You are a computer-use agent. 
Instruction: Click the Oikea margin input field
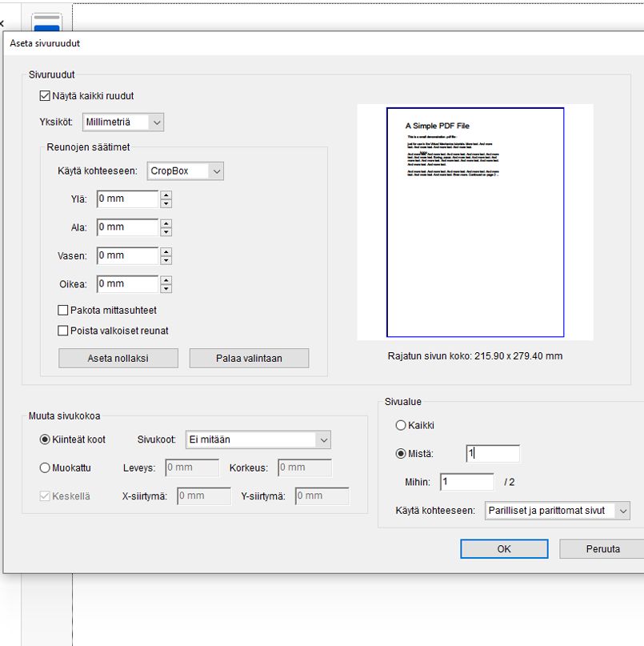point(127,284)
